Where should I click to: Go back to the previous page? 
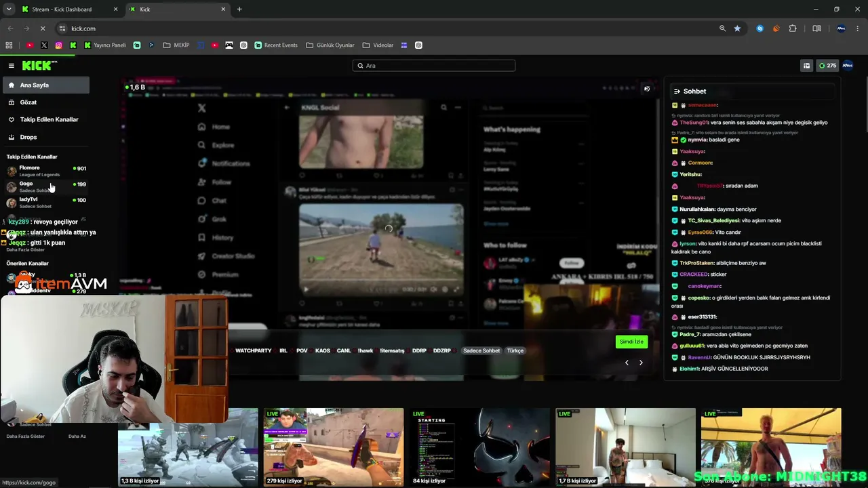coord(10,28)
